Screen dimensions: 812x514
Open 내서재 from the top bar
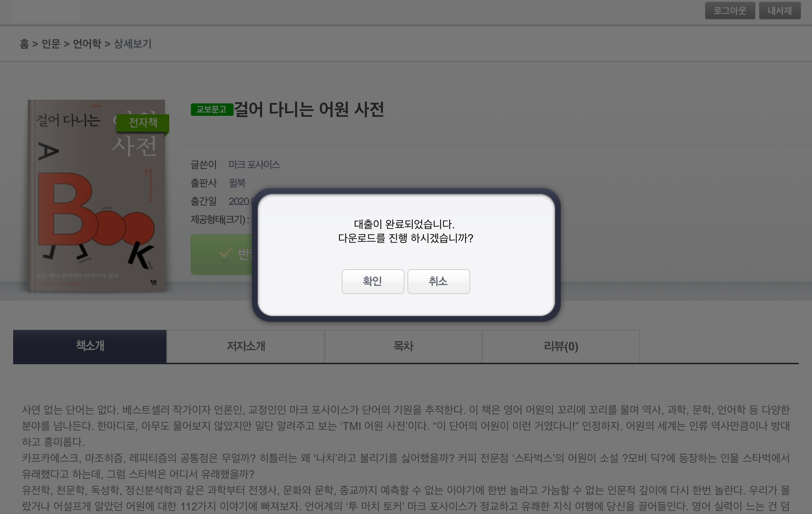click(780, 11)
